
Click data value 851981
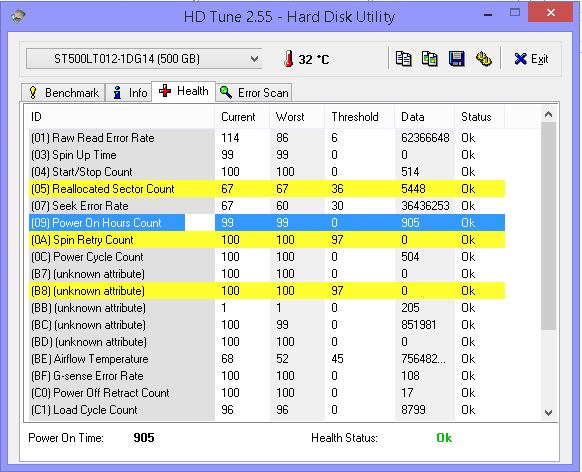tap(418, 325)
